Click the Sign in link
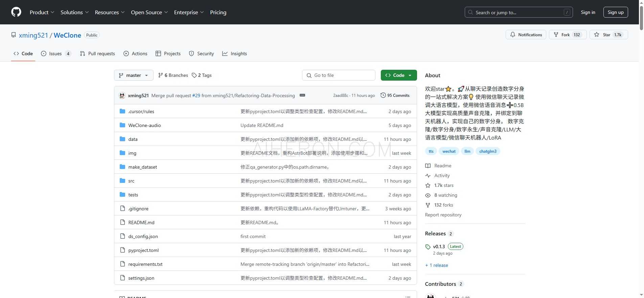The width and height of the screenshot is (644, 298). (x=588, y=12)
